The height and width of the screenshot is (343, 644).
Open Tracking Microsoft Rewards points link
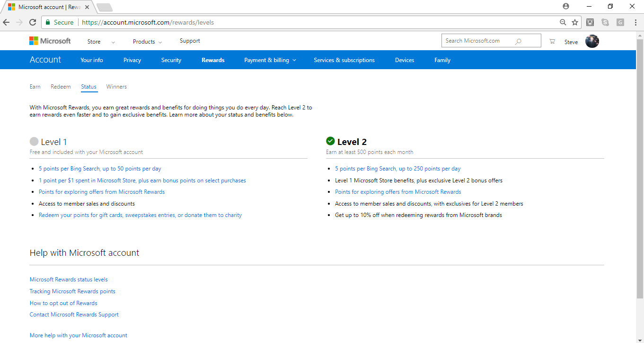click(x=72, y=291)
